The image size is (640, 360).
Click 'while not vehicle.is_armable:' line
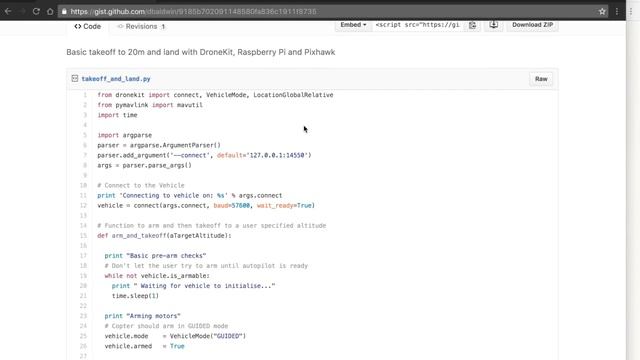[157, 276]
